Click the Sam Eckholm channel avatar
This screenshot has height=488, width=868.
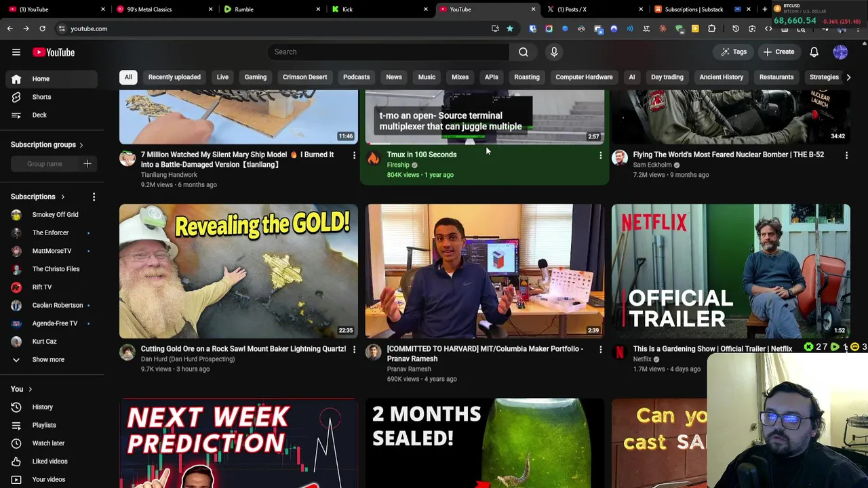tap(620, 158)
